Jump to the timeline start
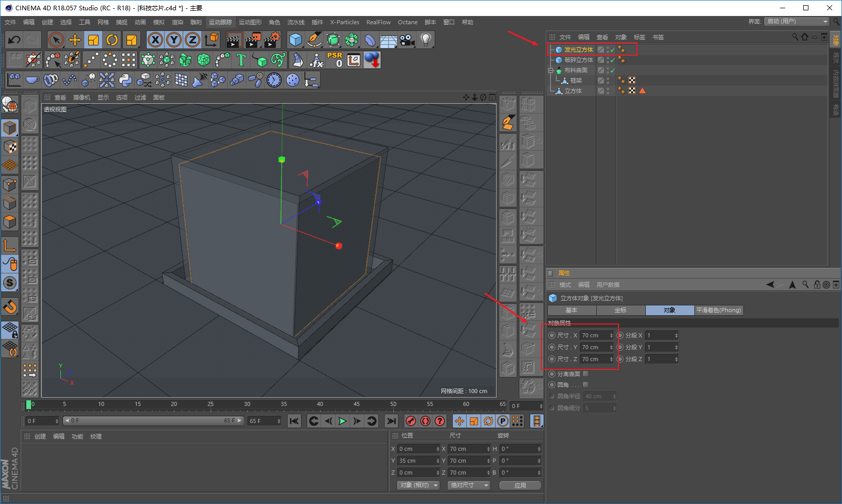Viewport: 842px width, 504px height. point(294,421)
